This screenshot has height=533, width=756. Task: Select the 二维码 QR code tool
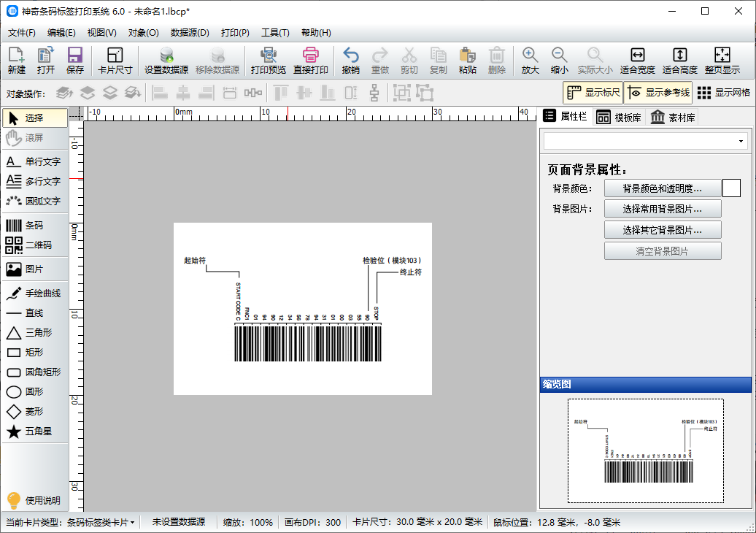(x=35, y=245)
